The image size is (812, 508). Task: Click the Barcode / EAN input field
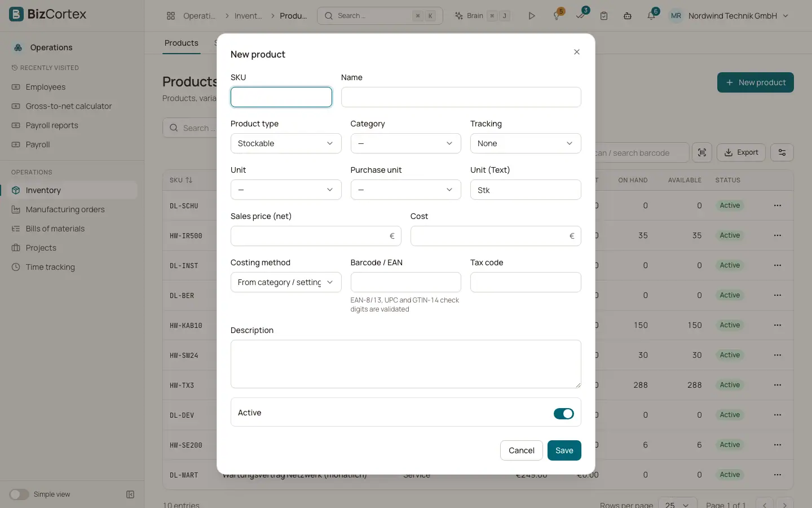tap(405, 282)
